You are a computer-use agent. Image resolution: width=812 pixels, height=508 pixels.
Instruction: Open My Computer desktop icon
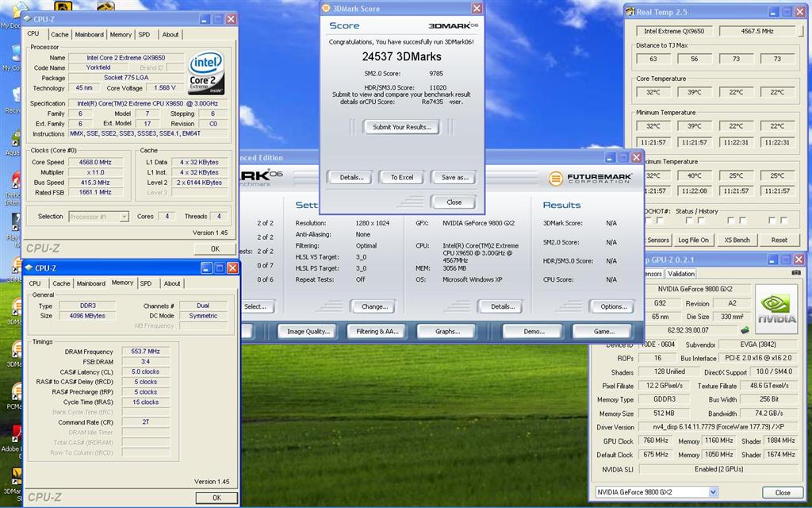[13, 57]
